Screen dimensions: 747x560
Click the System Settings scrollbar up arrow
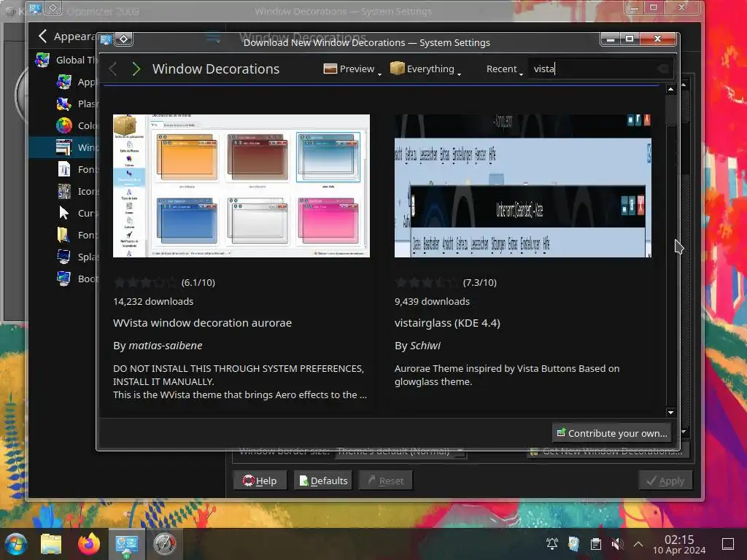tap(684, 85)
